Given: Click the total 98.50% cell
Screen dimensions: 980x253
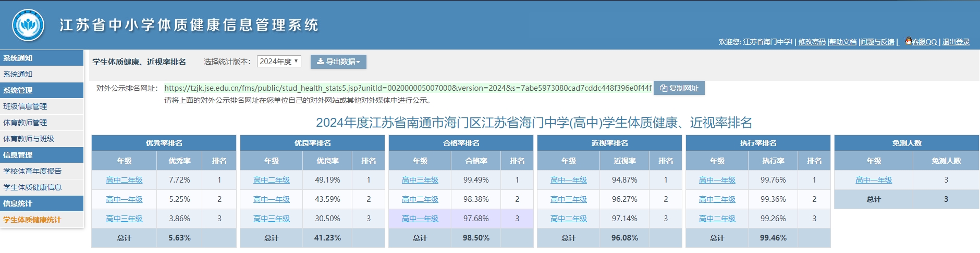Looking at the screenshot, I should (x=476, y=238).
